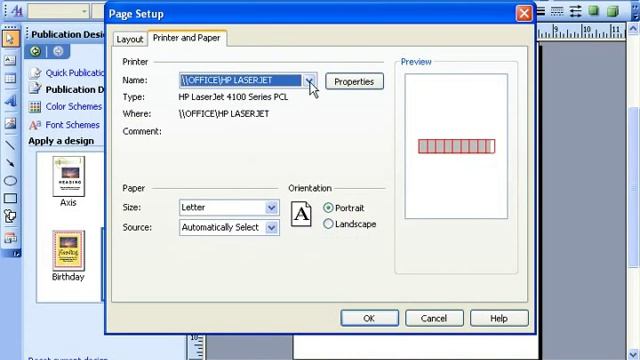Viewport: 640px width, 360px height.
Task: Choose the Axis design thumbnail
Action: (69, 176)
